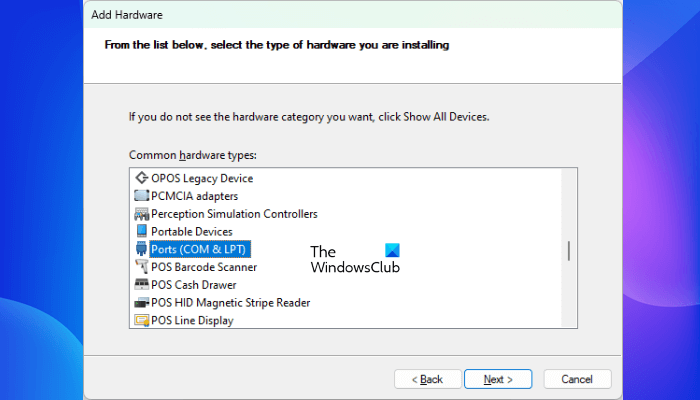
Task: Select the "POS Barcode Scanner" entry
Action: point(204,267)
